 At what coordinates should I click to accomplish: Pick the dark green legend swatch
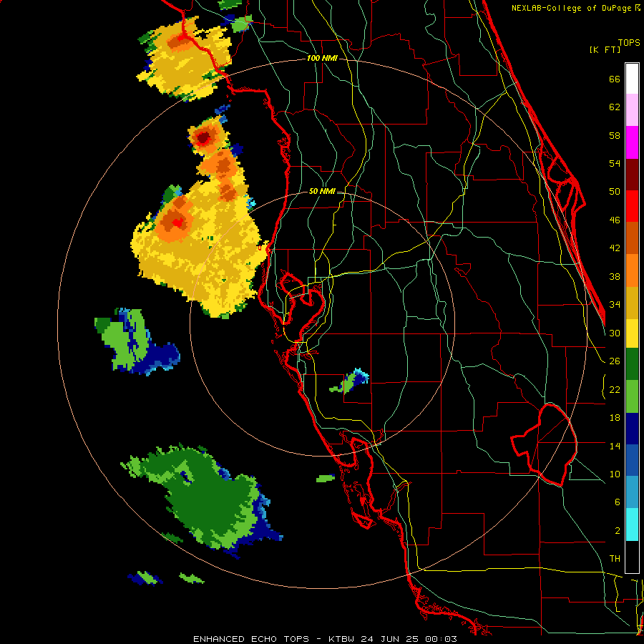coord(632,364)
